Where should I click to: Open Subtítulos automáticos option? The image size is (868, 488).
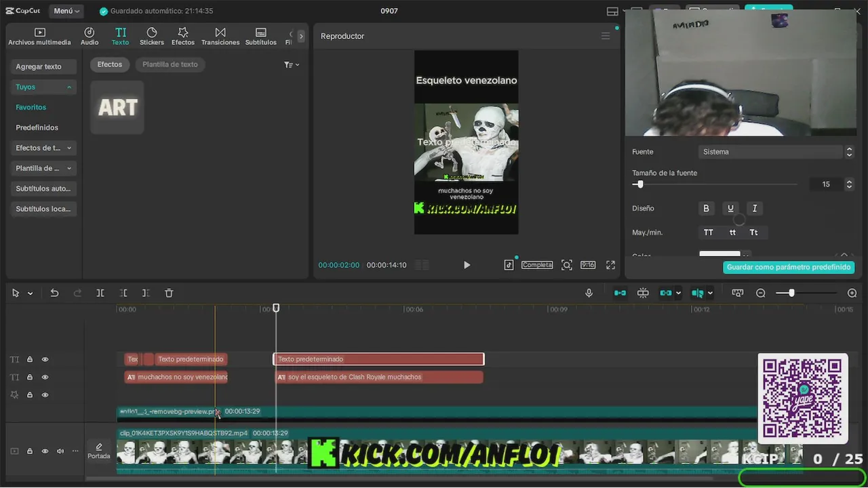coord(43,188)
